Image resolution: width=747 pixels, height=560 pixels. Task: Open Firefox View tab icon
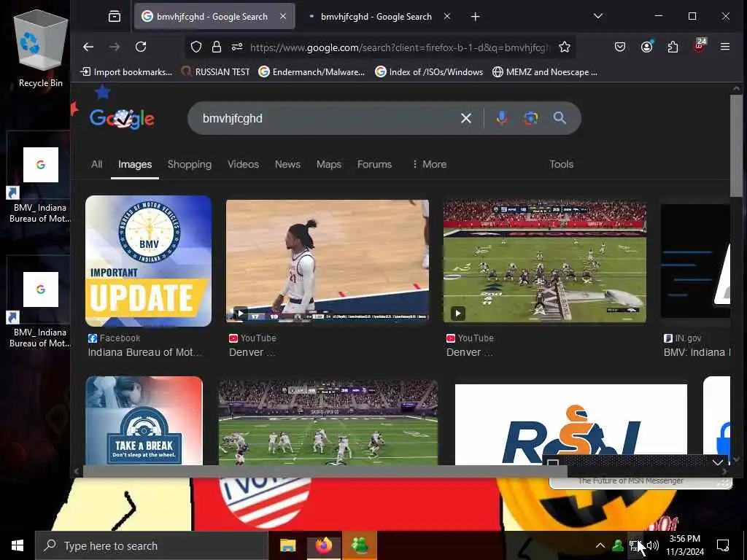115,17
